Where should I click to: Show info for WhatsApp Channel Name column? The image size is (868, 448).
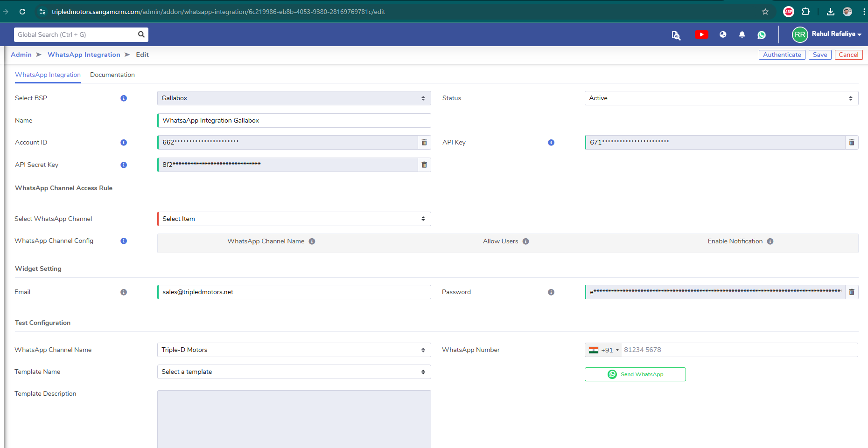312,241
